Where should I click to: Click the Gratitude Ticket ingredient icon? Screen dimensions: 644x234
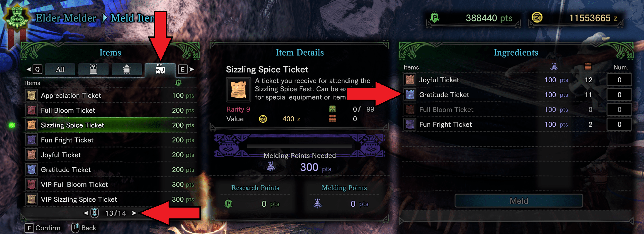[410, 95]
